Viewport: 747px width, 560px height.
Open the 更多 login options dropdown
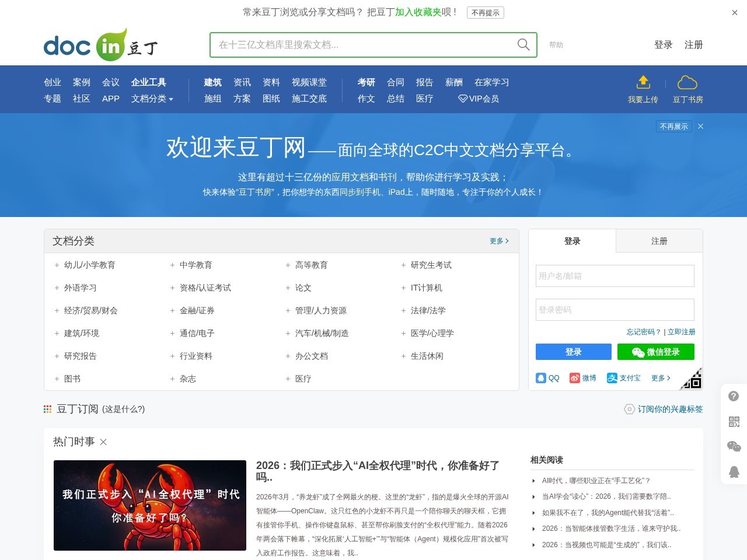pos(661,377)
